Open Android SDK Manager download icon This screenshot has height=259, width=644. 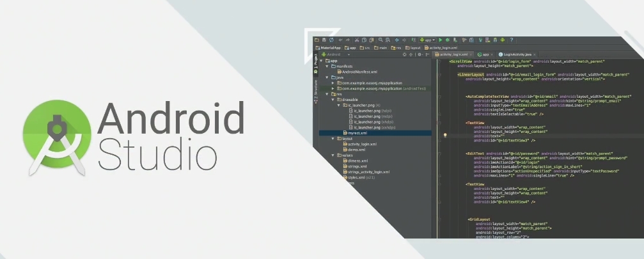point(496,40)
